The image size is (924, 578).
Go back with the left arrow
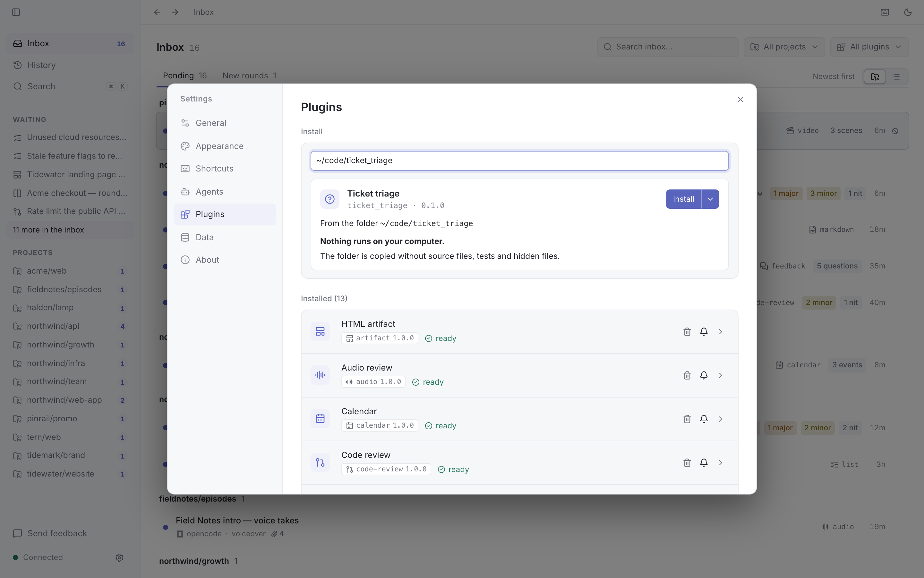pos(157,12)
